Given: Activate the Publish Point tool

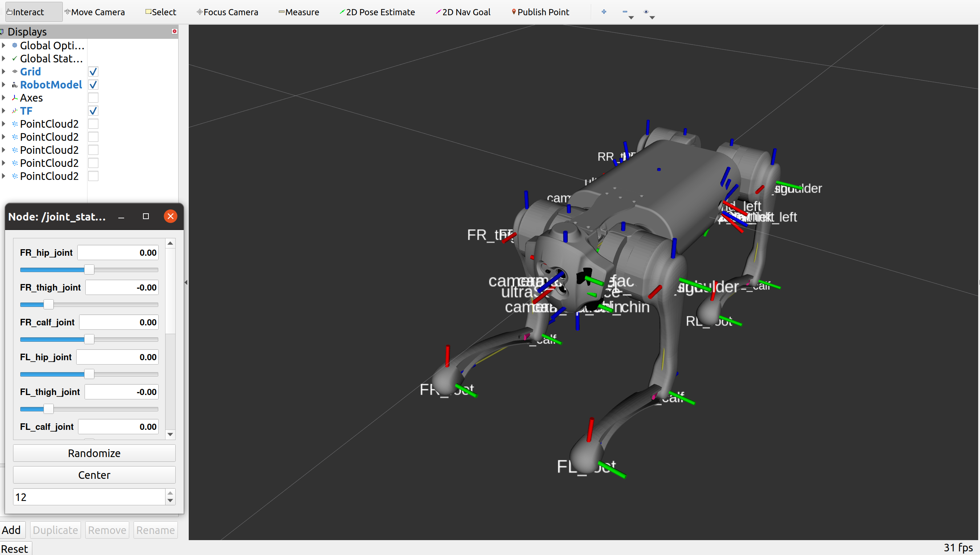Looking at the screenshot, I should click(540, 12).
